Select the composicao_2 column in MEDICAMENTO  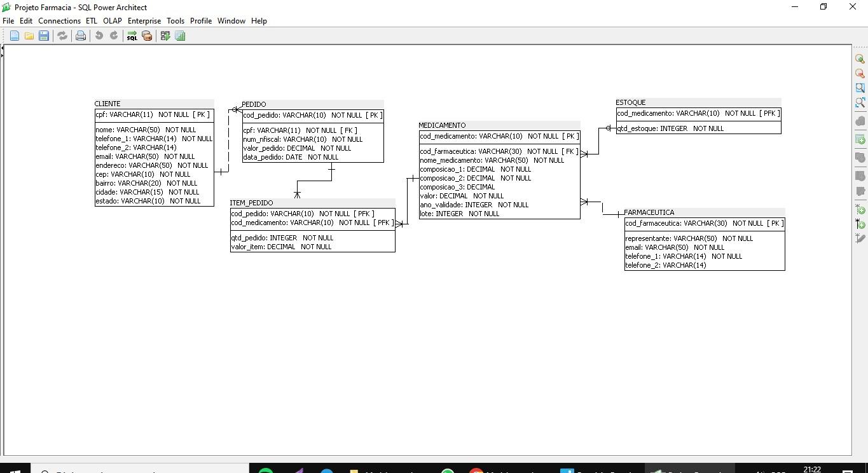475,178
